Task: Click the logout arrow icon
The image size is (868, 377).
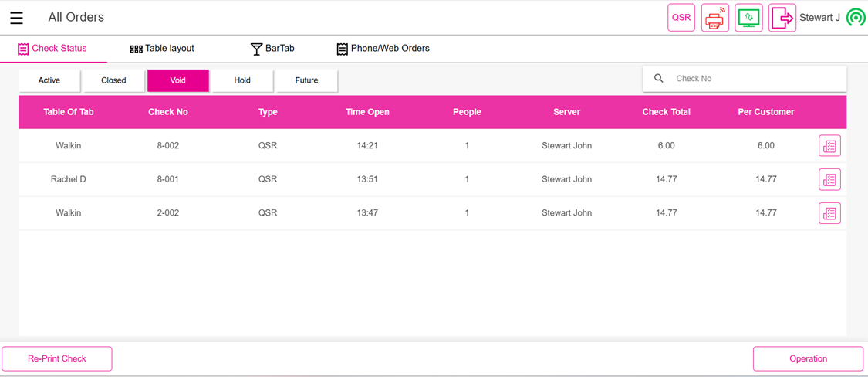Action: coord(782,18)
